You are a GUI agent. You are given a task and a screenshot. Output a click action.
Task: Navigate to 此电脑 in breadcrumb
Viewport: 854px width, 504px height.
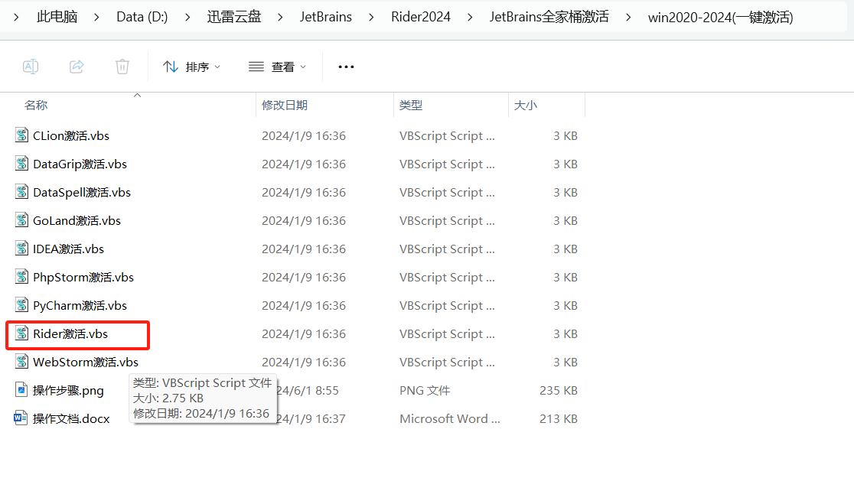coord(57,17)
